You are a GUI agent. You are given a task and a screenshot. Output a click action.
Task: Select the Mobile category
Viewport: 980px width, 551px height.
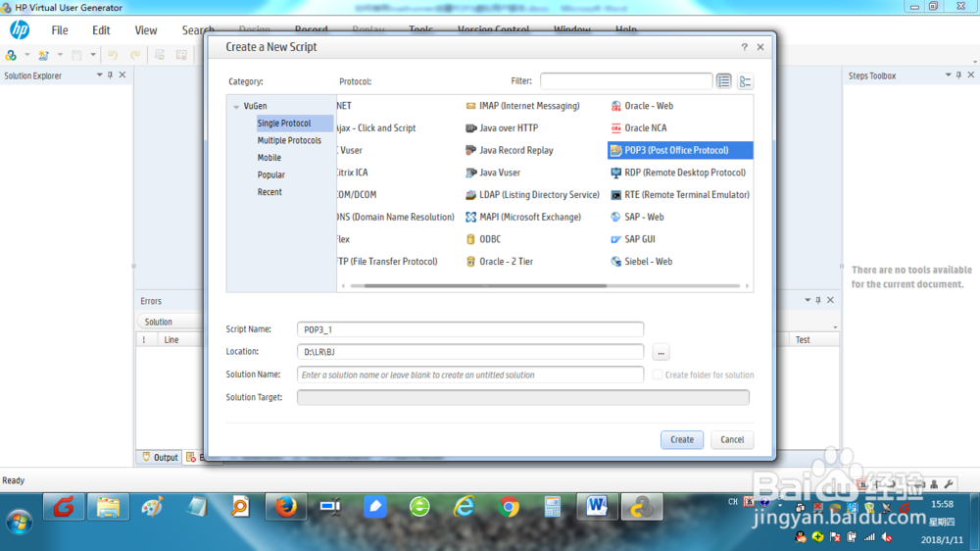[269, 158]
